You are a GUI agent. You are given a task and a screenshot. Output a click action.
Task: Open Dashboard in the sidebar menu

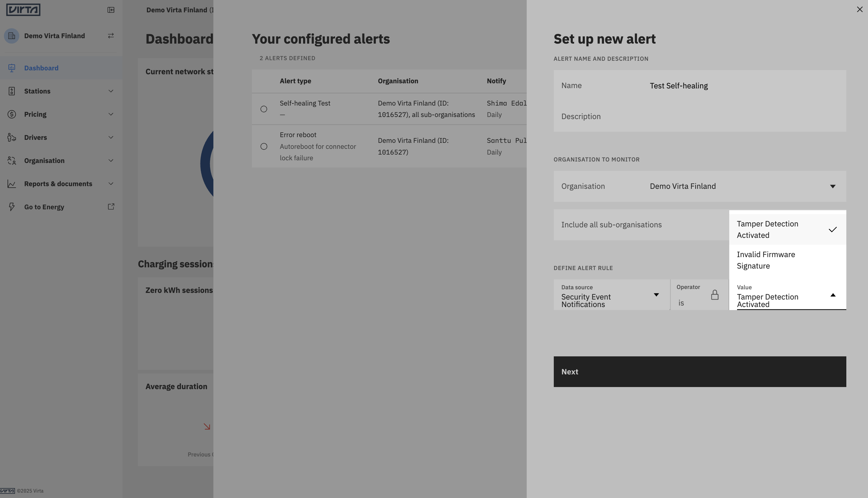pyautogui.click(x=61, y=68)
